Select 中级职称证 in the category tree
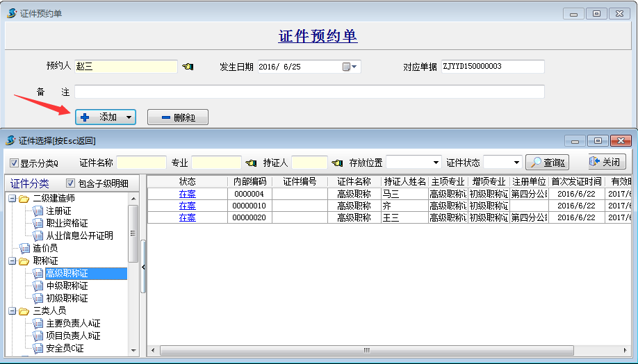 [x=67, y=286]
